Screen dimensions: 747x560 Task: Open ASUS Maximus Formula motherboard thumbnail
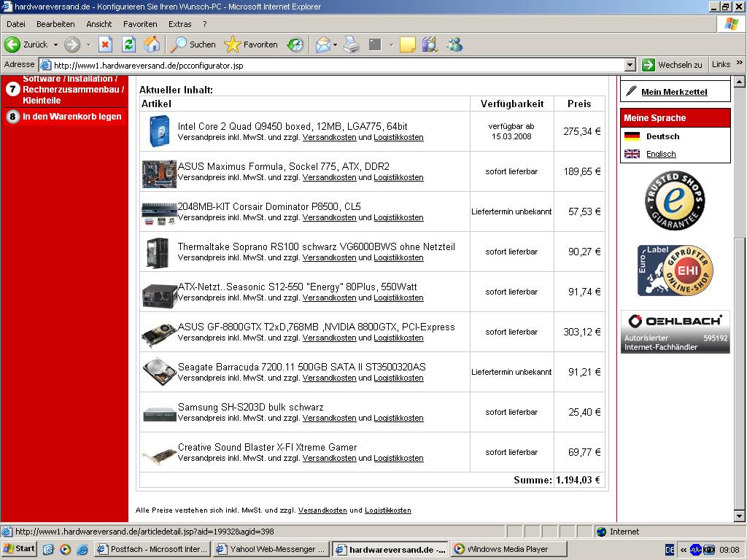tap(159, 174)
